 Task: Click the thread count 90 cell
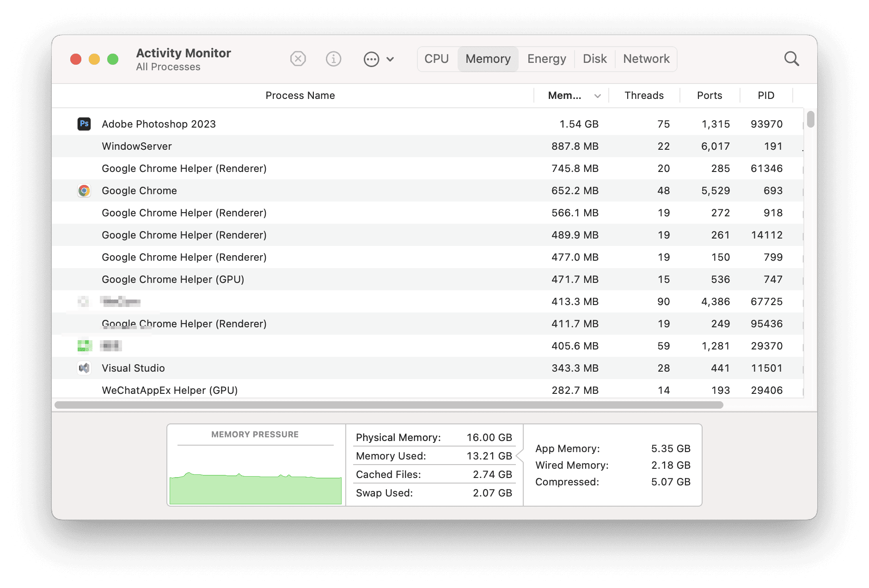point(663,301)
